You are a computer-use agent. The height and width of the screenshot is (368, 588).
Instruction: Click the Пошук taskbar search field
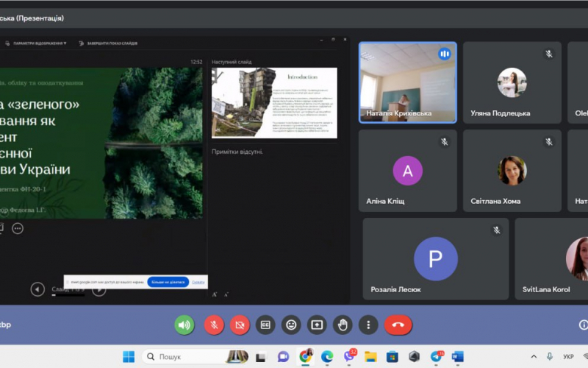pyautogui.click(x=195, y=356)
